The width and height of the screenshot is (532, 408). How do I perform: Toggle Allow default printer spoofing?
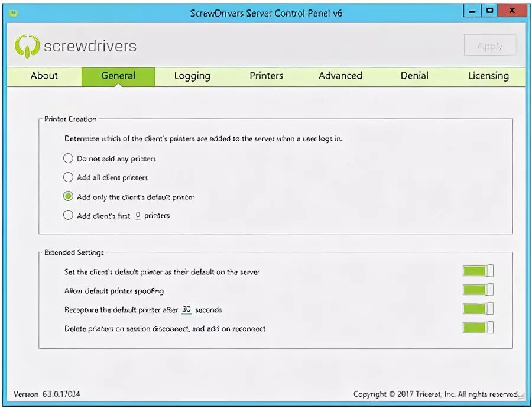point(478,290)
